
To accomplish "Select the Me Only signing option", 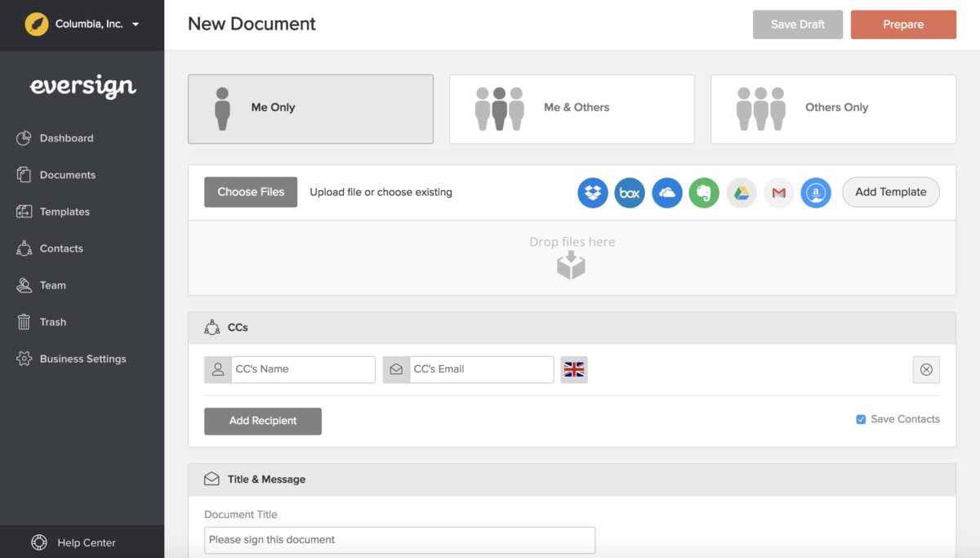I will (310, 108).
